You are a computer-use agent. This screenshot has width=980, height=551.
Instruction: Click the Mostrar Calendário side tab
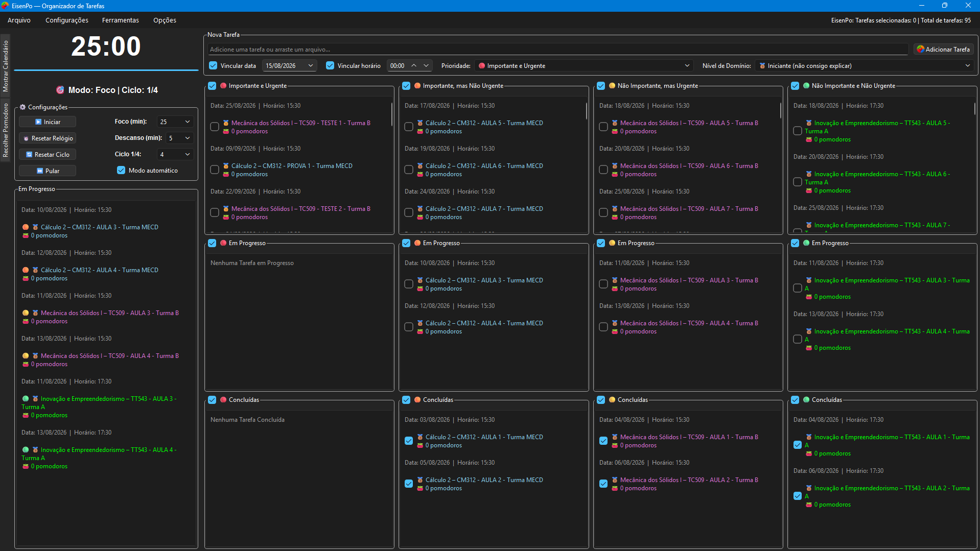[5, 65]
